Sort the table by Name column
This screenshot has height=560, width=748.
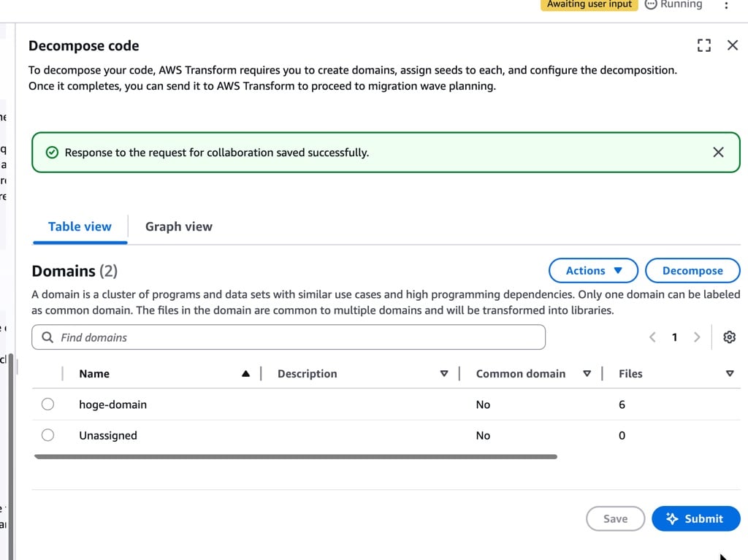click(245, 374)
